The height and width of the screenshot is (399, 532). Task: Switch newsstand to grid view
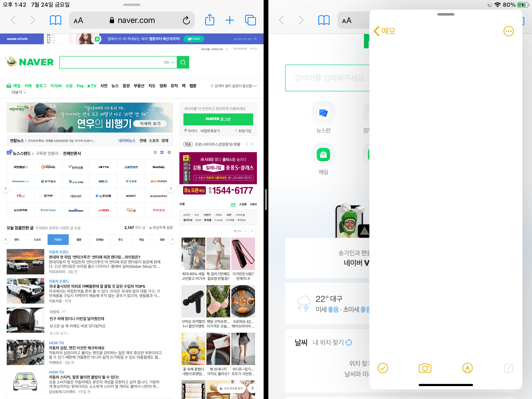pyautogui.click(x=162, y=152)
